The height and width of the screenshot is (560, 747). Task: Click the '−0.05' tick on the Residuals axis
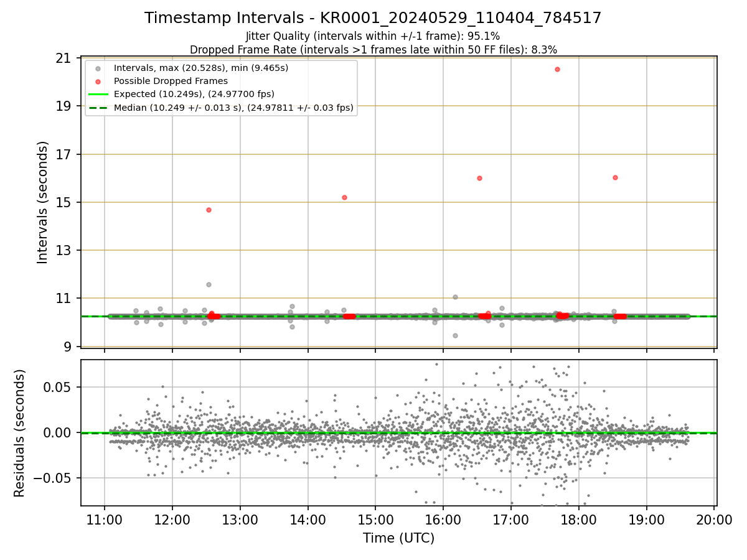tap(52, 478)
